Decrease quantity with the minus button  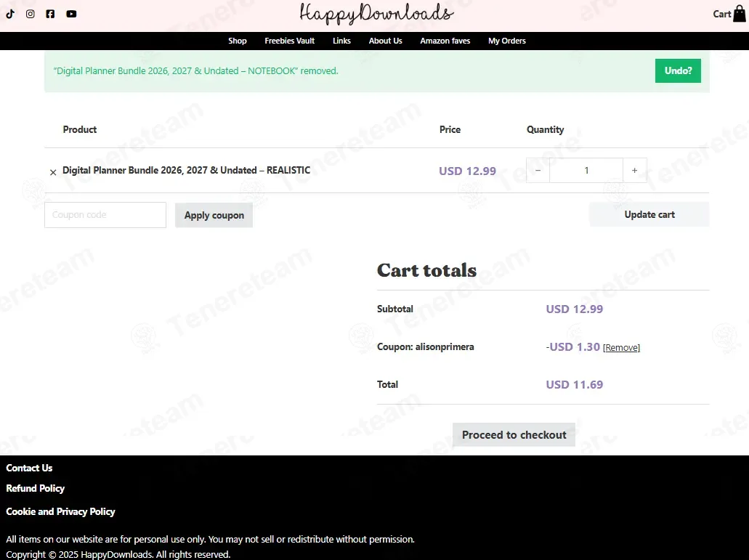(538, 171)
